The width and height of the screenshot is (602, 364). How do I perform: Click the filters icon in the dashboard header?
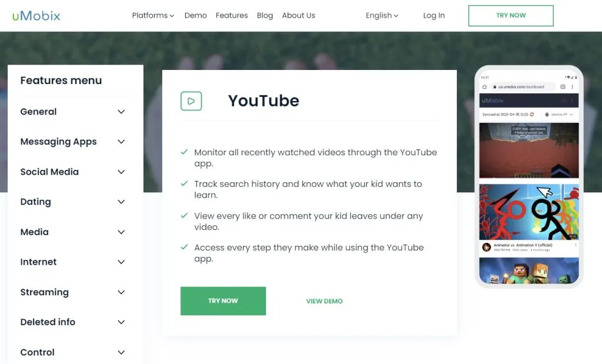coord(564,101)
